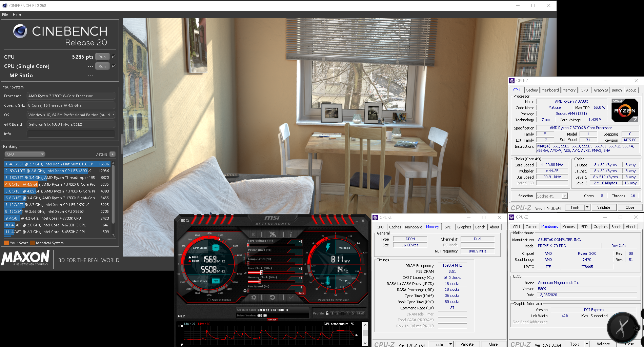Load Afterburner profile 2
The image size is (644, 347).
pyautogui.click(x=337, y=313)
